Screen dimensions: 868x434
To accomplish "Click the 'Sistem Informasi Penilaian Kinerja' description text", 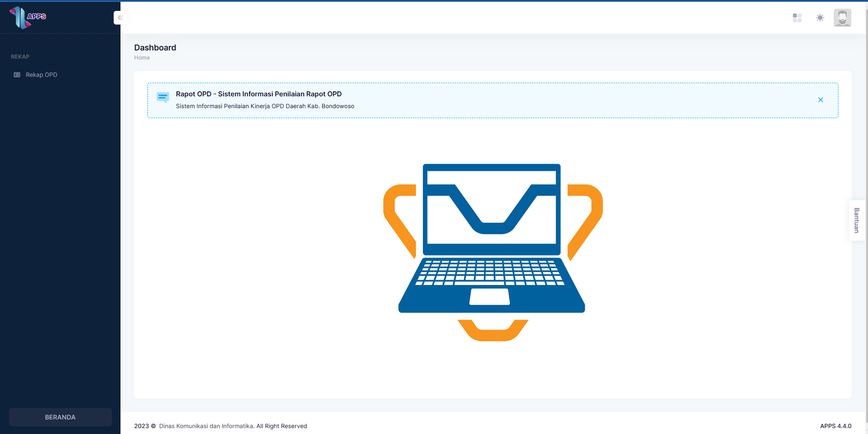I will 265,106.
